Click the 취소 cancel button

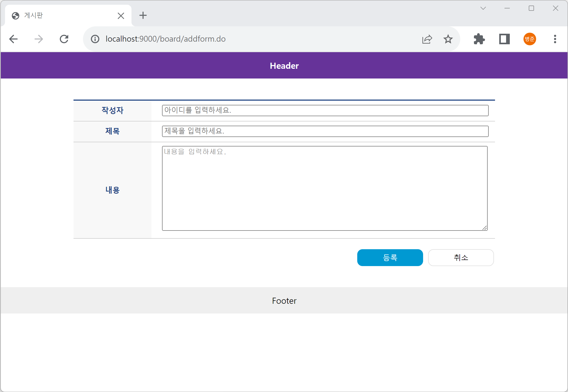pyautogui.click(x=461, y=257)
